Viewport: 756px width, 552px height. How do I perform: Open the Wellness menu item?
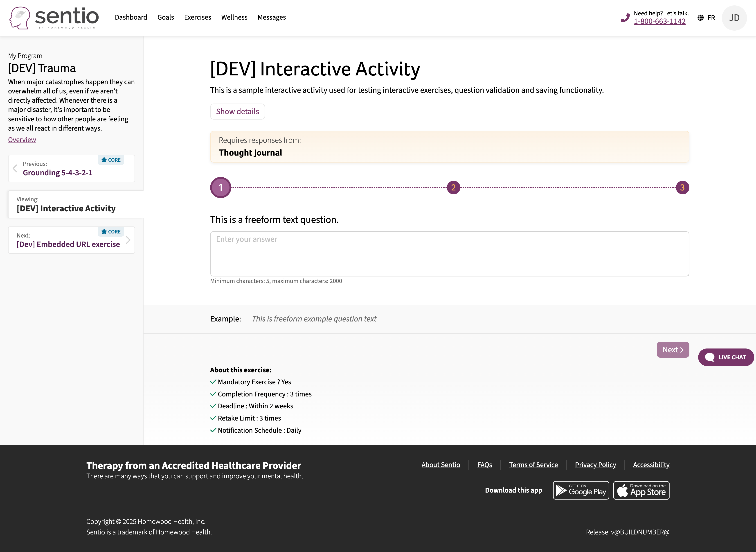click(x=234, y=17)
